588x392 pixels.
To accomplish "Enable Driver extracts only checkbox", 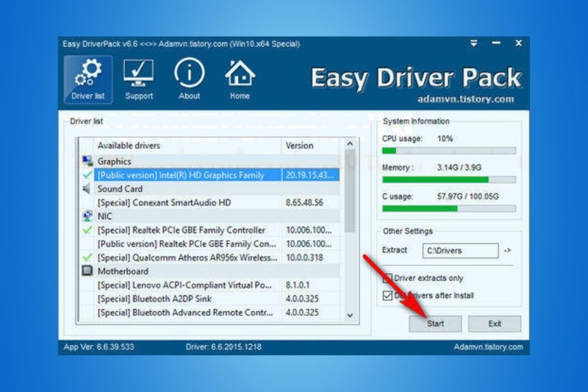I will pos(387,278).
